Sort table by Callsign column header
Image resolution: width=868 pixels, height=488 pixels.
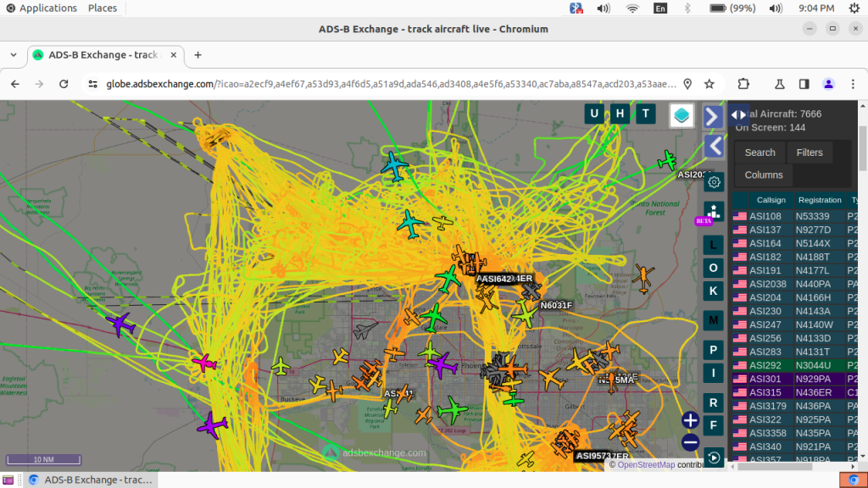[771, 200]
